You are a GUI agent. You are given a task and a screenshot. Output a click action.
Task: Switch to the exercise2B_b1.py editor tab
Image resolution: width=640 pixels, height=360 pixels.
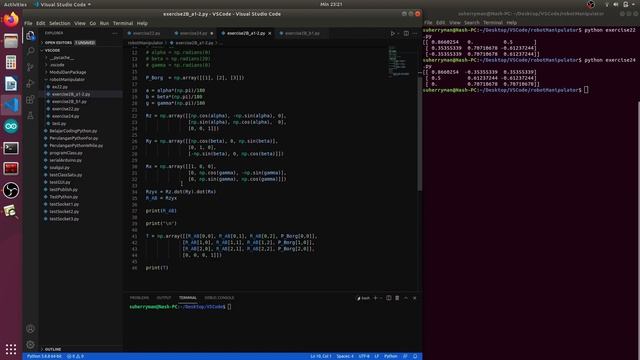tap(302, 33)
